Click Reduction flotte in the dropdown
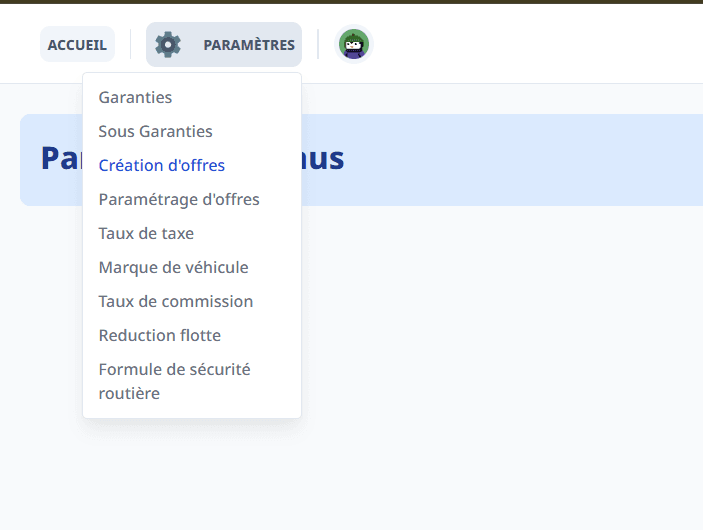The height and width of the screenshot is (530, 703). [x=159, y=335]
